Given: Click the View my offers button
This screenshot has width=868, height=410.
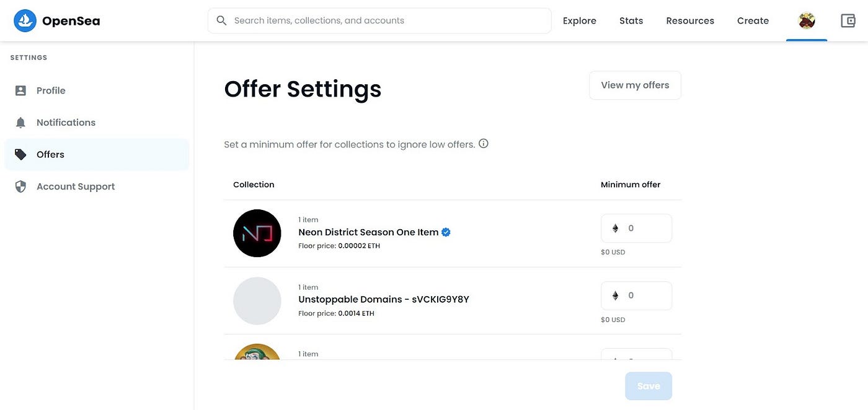Looking at the screenshot, I should [x=634, y=85].
